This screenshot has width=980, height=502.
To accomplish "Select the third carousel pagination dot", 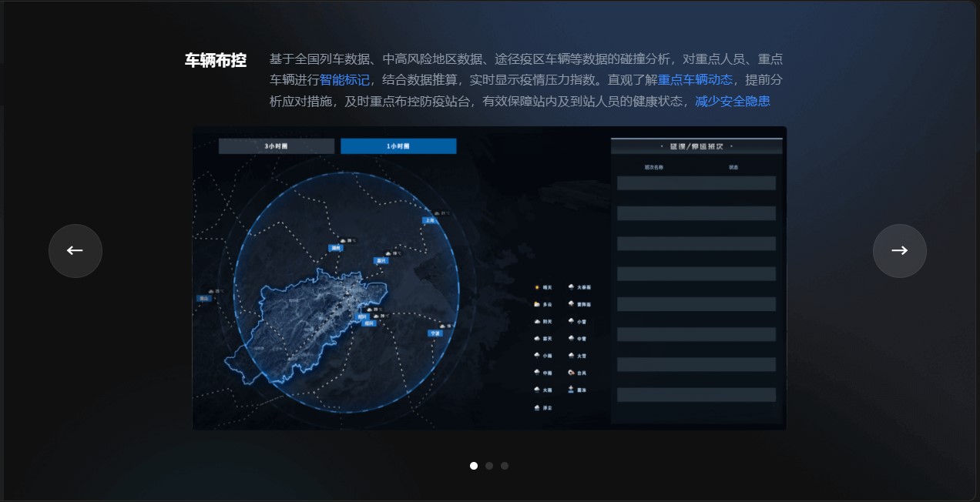I will point(505,466).
